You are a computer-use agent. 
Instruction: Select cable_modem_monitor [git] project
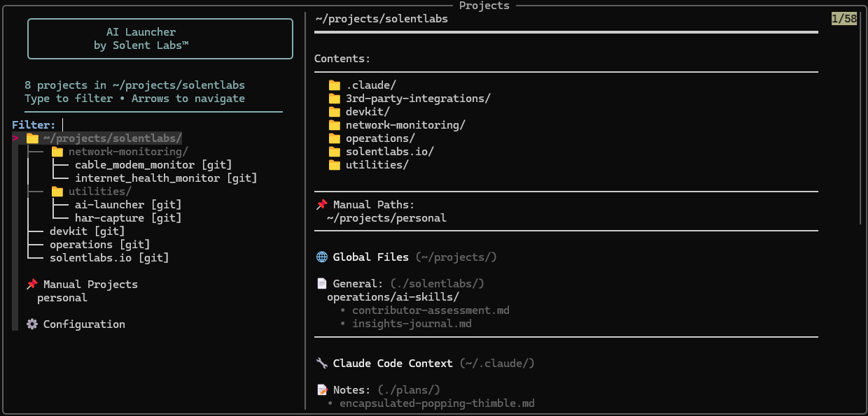point(153,165)
